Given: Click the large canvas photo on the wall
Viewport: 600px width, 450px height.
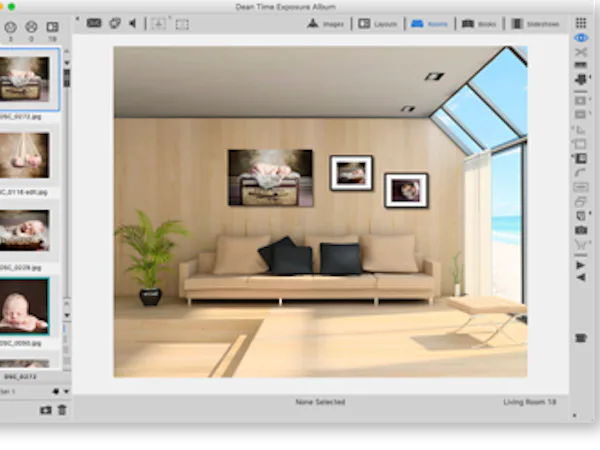Looking at the screenshot, I should pyautogui.click(x=271, y=178).
